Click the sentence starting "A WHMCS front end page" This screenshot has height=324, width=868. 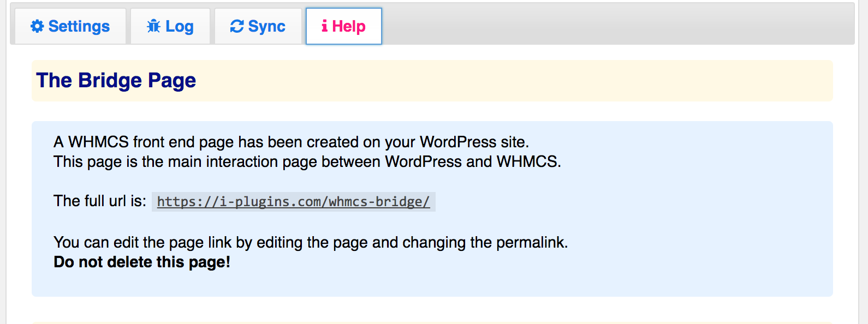pyautogui.click(x=292, y=142)
